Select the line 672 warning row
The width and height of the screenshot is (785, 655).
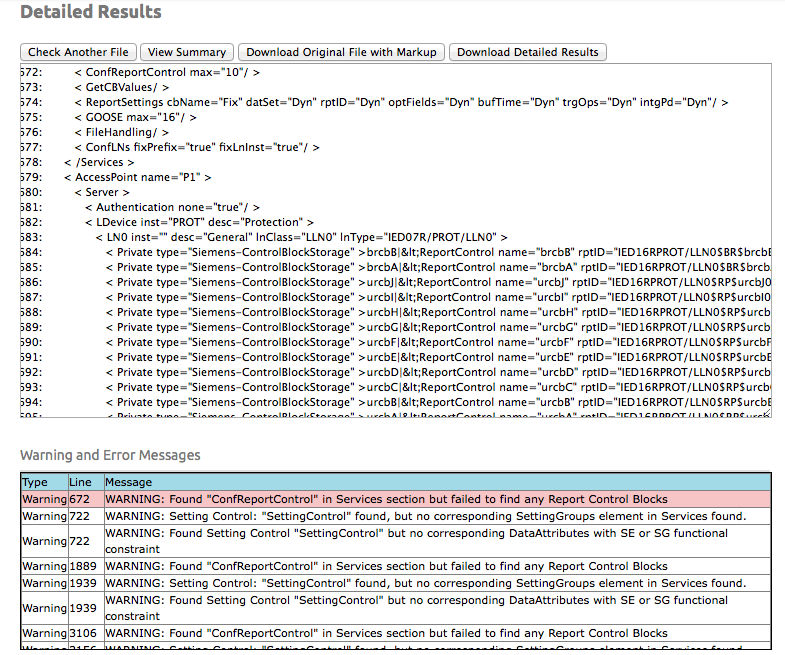click(x=396, y=499)
